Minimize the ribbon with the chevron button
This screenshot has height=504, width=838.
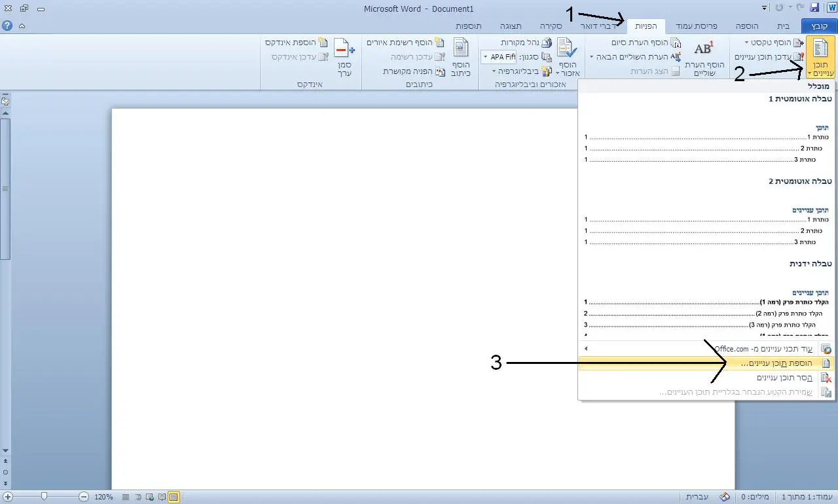22,26
